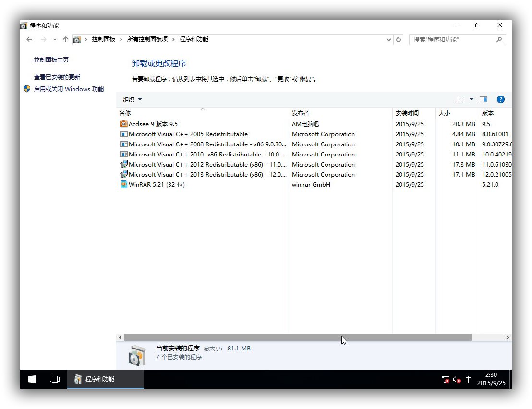This screenshot has width=532, height=409.
Task: Open recent locations dropdown arrow
Action: [55, 40]
